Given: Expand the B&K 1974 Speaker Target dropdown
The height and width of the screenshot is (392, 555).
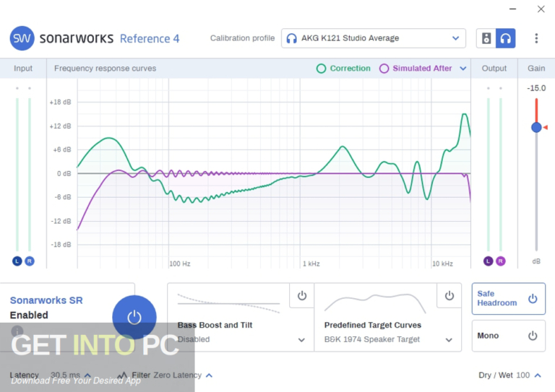Looking at the screenshot, I should tap(449, 340).
